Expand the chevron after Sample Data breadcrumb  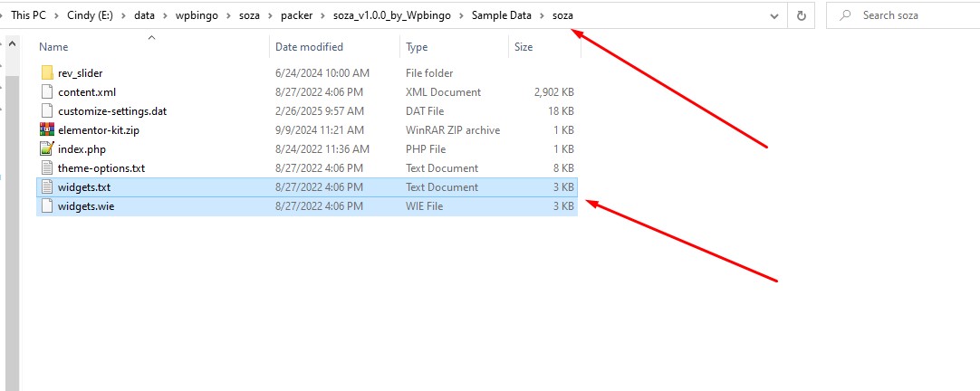tap(542, 16)
